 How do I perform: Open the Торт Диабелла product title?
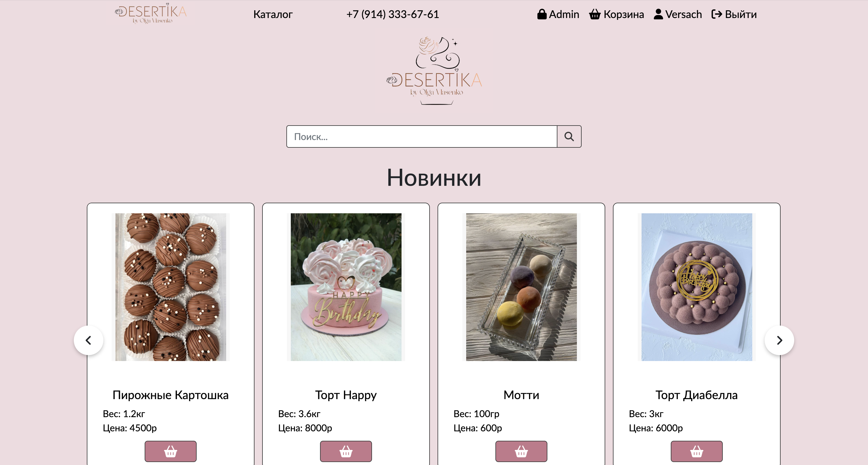click(x=696, y=395)
